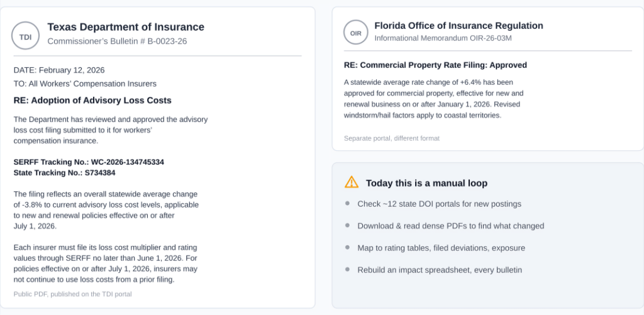Click 'Commissioner's Bulletin # B-0023-26' subtitle
Viewport: 644px width, 315px height.
tap(117, 41)
